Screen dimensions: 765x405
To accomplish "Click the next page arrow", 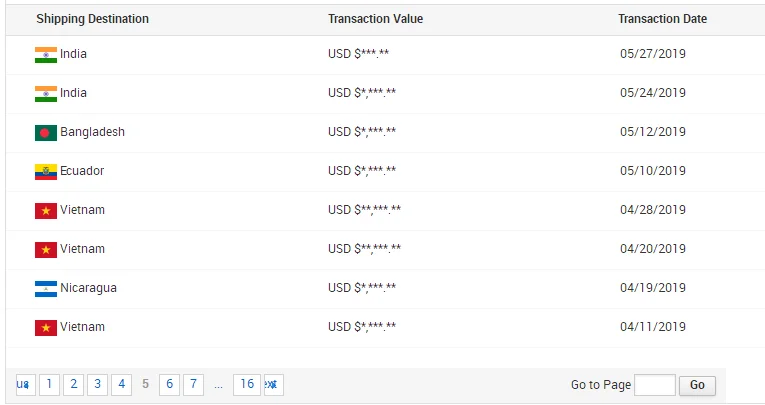I will tap(273, 384).
